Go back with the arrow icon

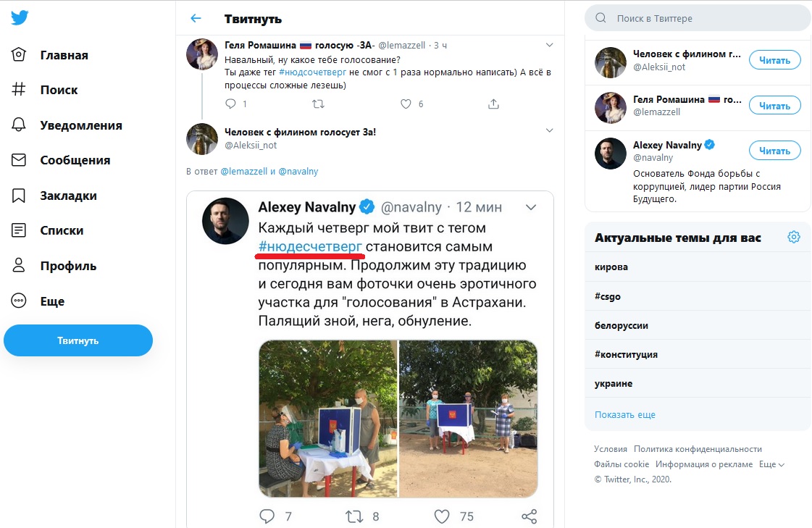tap(196, 18)
